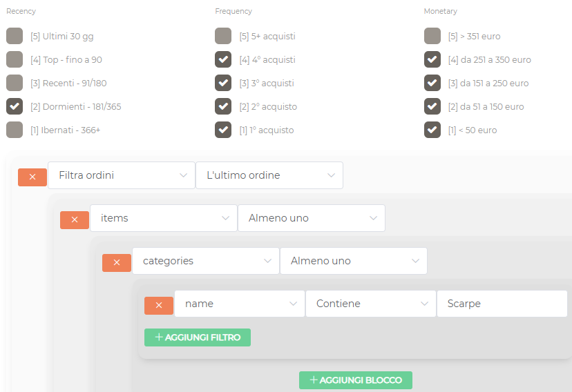Check the Ultimi 30 gg recency box
Image resolution: width=572 pixels, height=392 pixels.
click(x=15, y=36)
